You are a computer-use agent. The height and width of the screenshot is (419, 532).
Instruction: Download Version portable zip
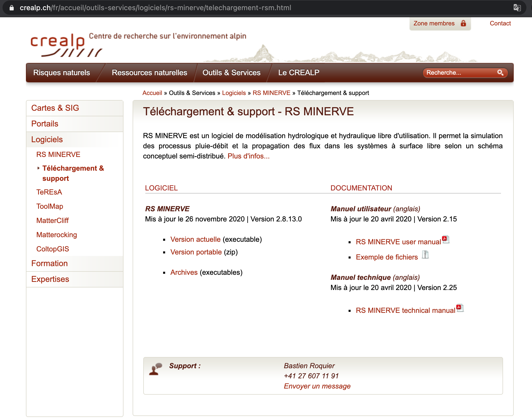(x=196, y=252)
